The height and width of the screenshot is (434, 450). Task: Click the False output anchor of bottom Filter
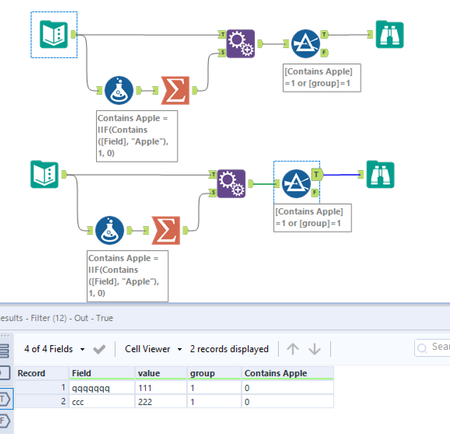(315, 192)
